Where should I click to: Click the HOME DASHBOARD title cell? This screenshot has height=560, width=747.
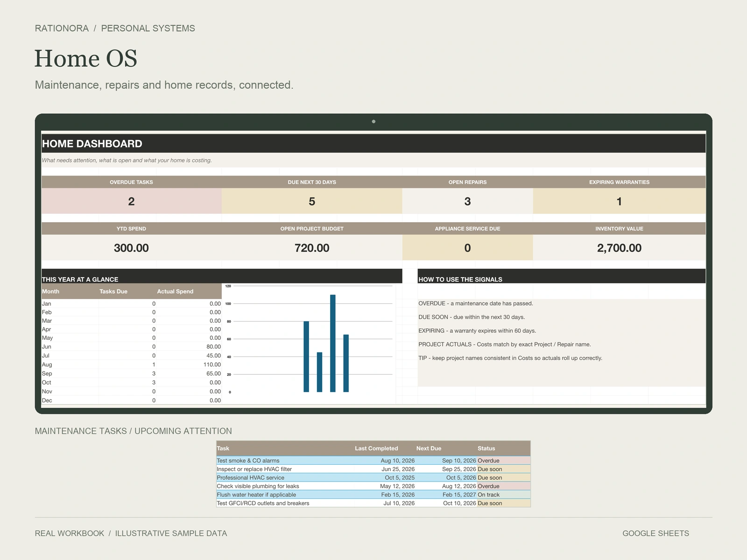click(x=373, y=144)
